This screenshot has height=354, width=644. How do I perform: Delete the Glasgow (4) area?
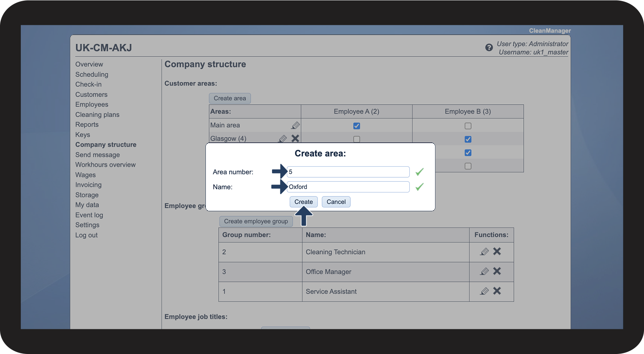[x=295, y=139]
